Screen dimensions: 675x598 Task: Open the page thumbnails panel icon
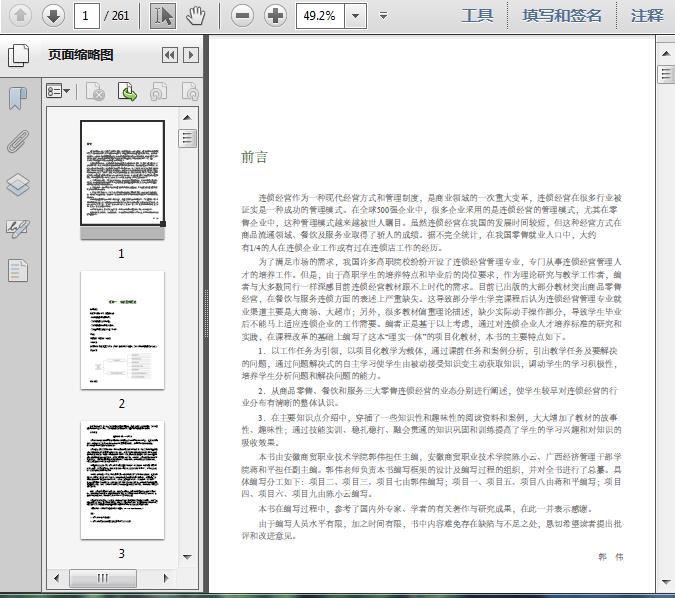[x=19, y=55]
